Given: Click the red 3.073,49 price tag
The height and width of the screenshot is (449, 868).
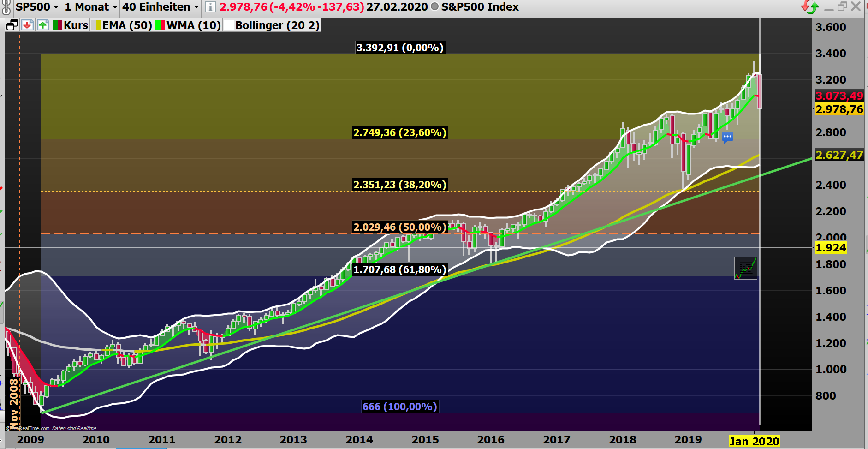Looking at the screenshot, I should pyautogui.click(x=839, y=96).
